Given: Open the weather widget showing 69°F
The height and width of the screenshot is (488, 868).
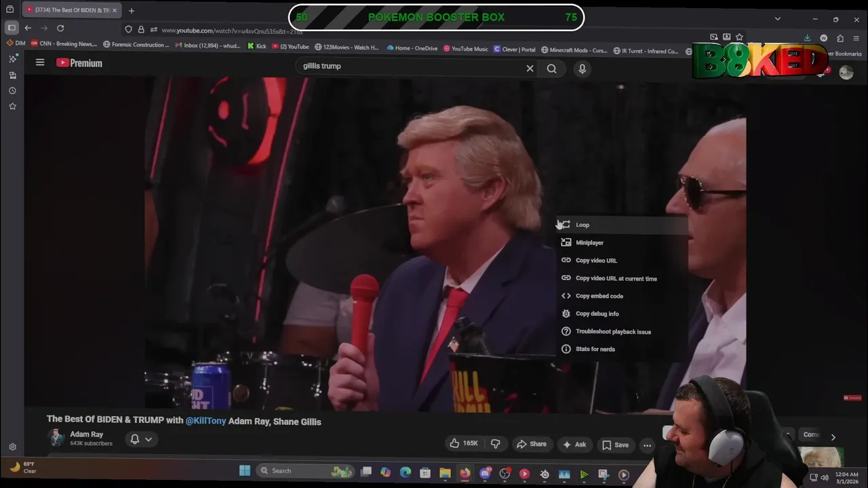Looking at the screenshot, I should coord(22,467).
